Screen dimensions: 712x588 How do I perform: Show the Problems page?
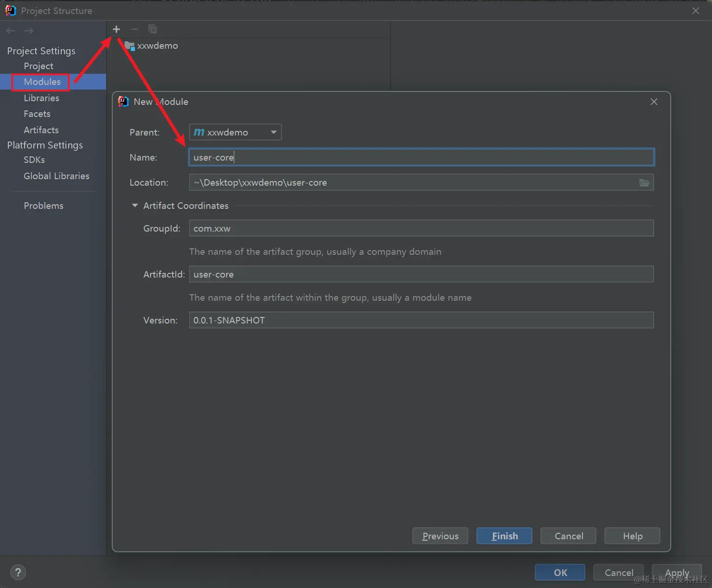click(x=44, y=206)
